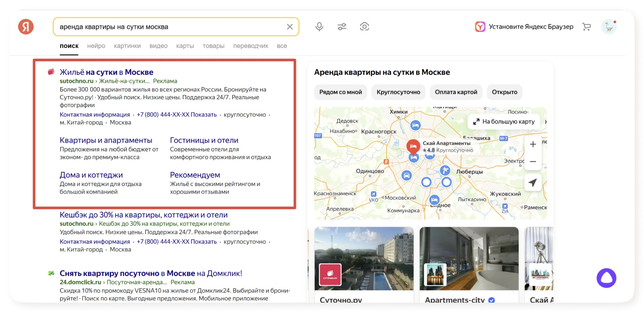Click the Domclick favicon beside the ad
Screen dimensions: 644x312
click(x=51, y=273)
